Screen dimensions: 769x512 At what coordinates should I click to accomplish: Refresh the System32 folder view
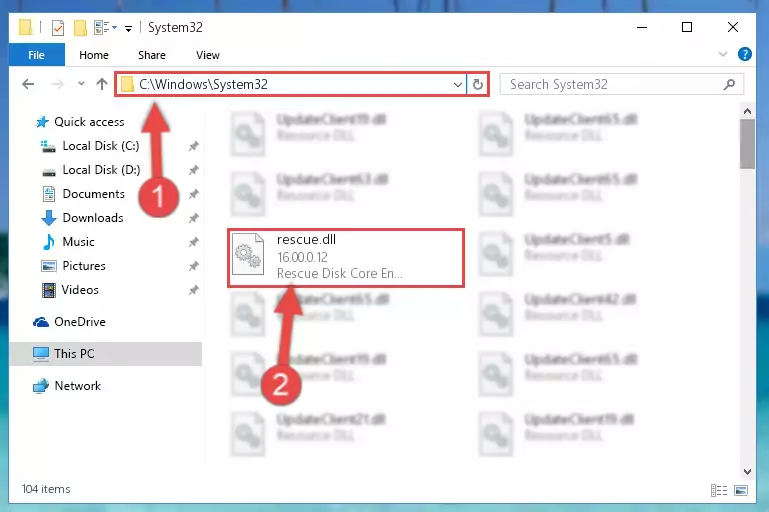[x=478, y=84]
